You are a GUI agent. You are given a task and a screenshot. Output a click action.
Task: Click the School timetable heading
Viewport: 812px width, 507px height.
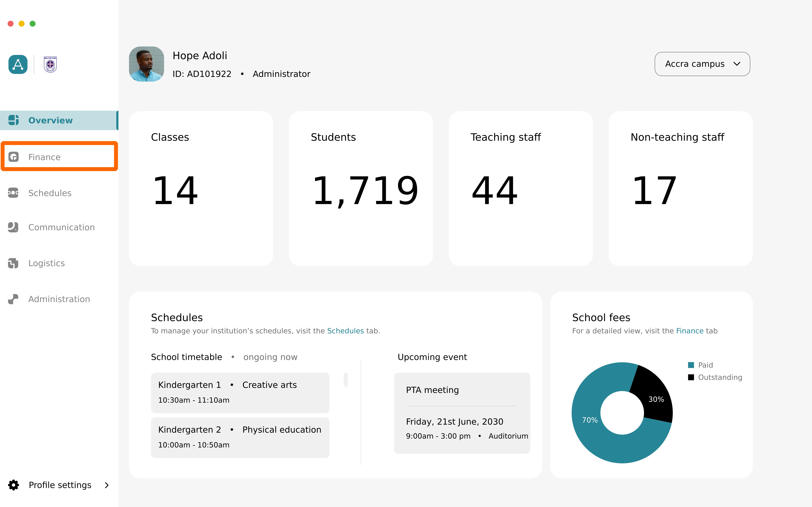point(186,357)
